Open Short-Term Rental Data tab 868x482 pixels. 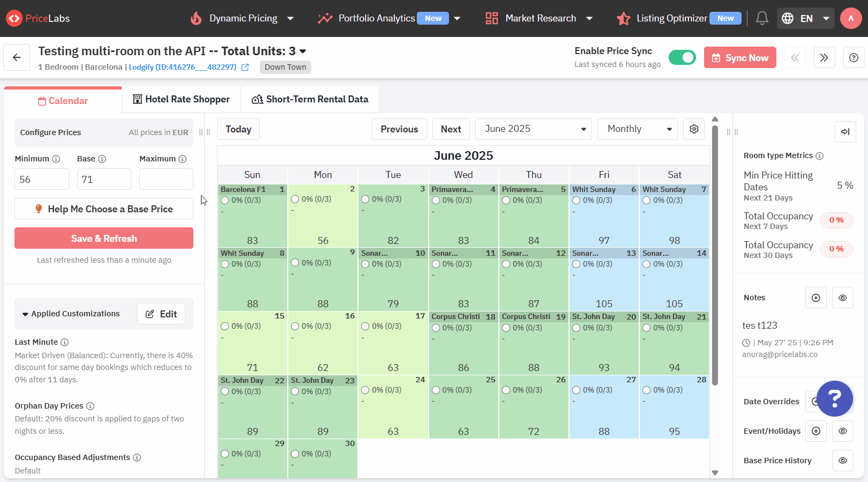coord(310,99)
